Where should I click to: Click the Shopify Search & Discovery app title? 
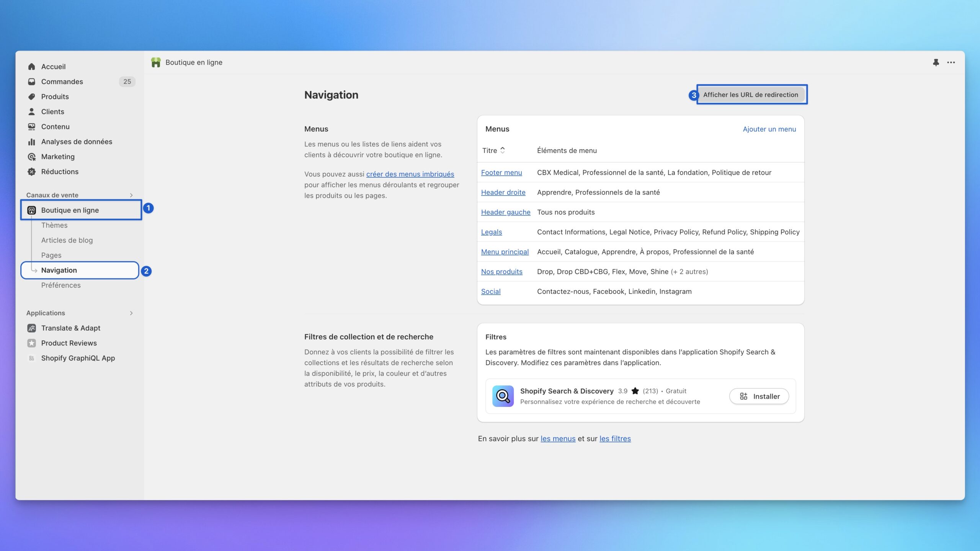[567, 391]
